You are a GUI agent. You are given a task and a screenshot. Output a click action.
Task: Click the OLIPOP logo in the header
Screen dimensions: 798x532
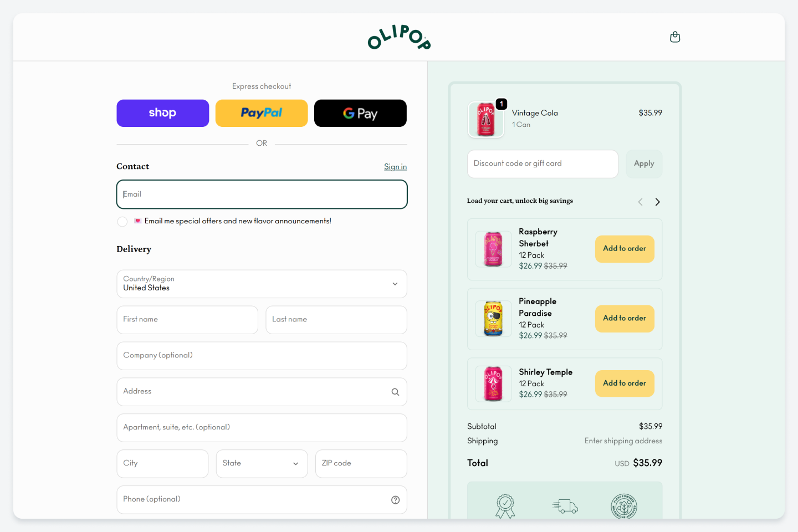[399, 37]
